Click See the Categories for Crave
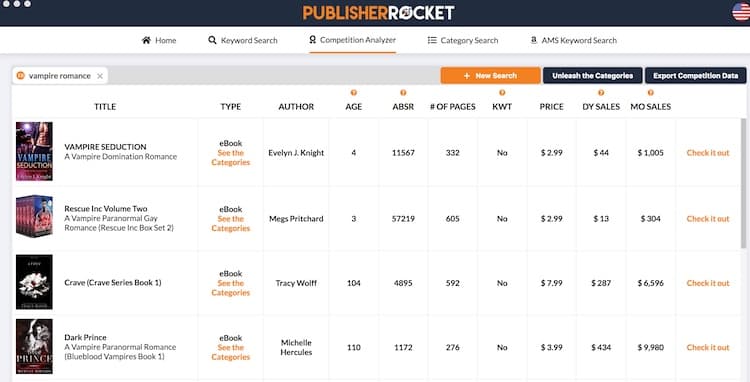 click(x=231, y=288)
